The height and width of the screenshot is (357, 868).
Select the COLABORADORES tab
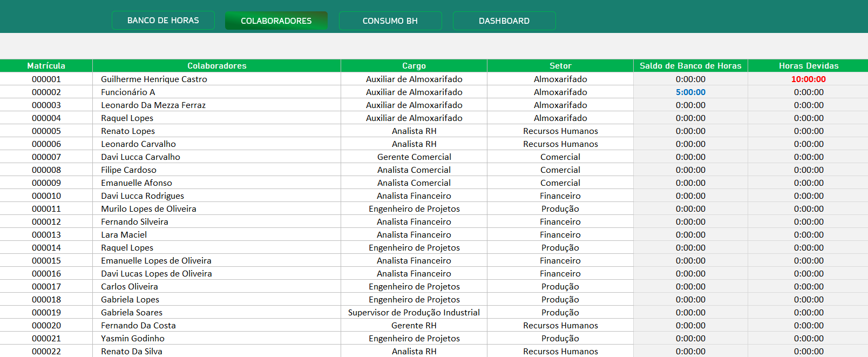tap(276, 21)
